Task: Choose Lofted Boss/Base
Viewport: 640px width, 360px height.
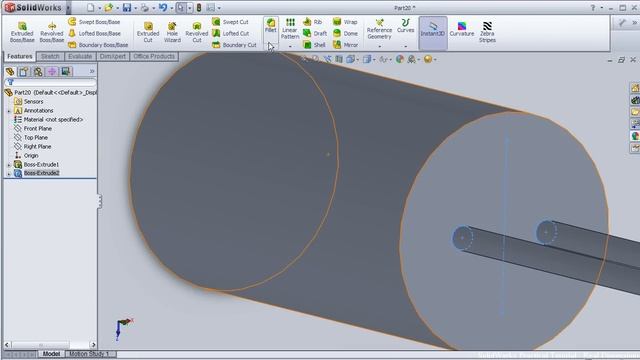Action: tap(95, 33)
